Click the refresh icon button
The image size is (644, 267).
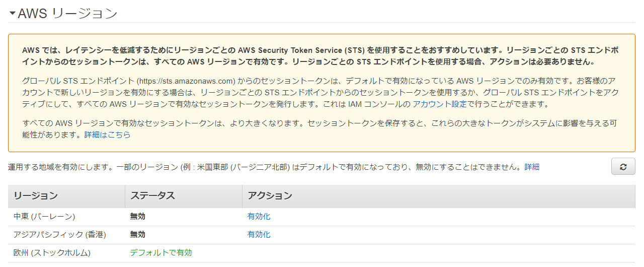click(623, 167)
